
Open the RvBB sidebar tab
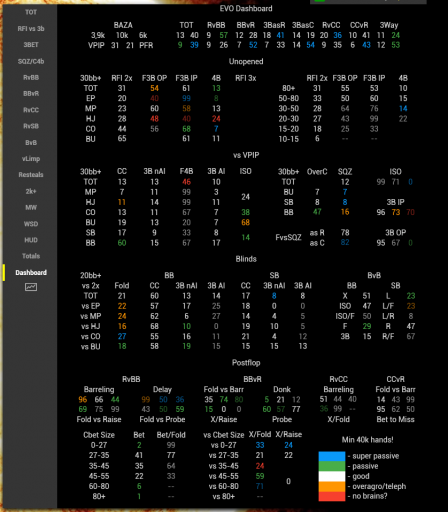click(x=31, y=77)
